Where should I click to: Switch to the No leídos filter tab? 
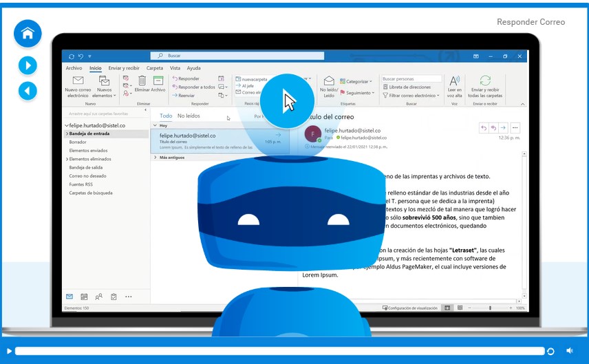(x=189, y=116)
